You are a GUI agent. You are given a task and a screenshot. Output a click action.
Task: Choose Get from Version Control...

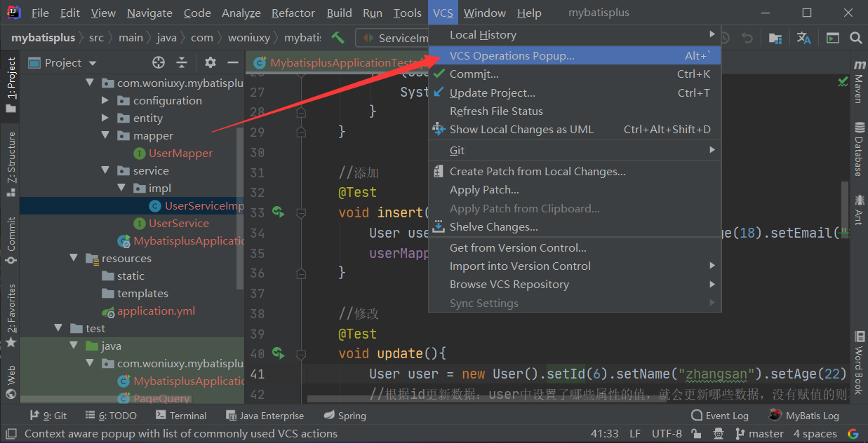click(575, 247)
